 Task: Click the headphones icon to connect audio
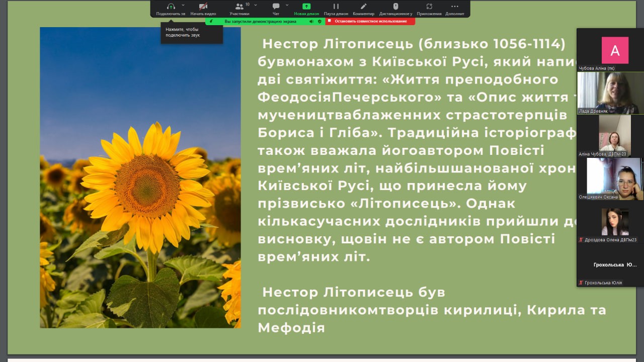tap(171, 7)
